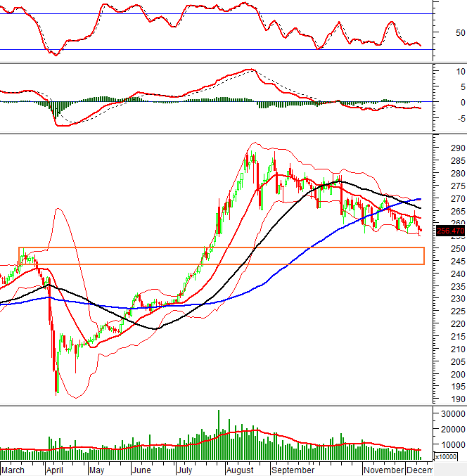This screenshot has height=476, width=467.
Task: Click the -5 label on MACD axis
Action: [441, 117]
